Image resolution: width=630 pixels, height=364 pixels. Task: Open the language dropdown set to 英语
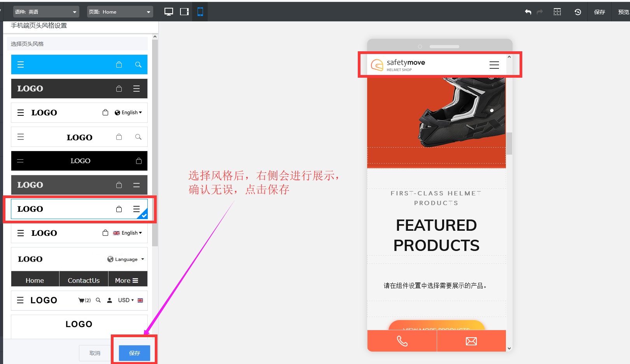[x=46, y=12]
